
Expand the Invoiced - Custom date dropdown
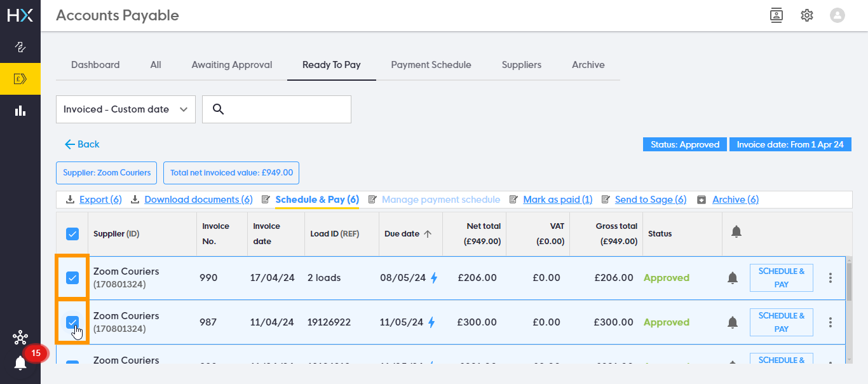(126, 109)
